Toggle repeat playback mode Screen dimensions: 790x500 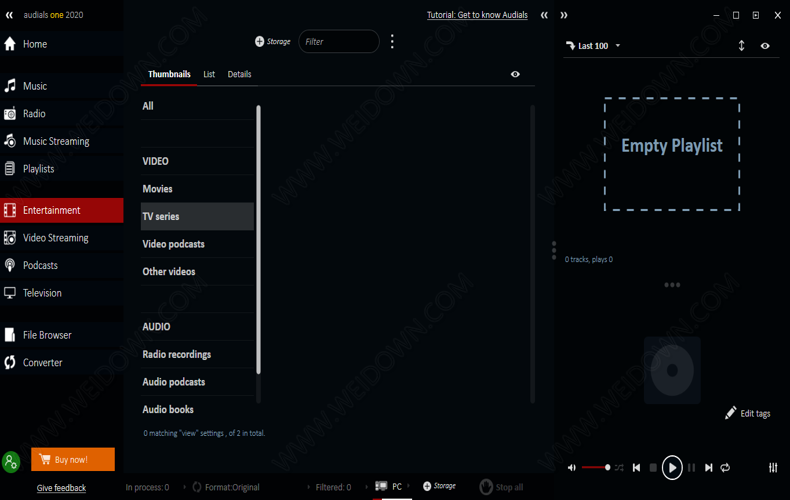[x=725, y=467]
